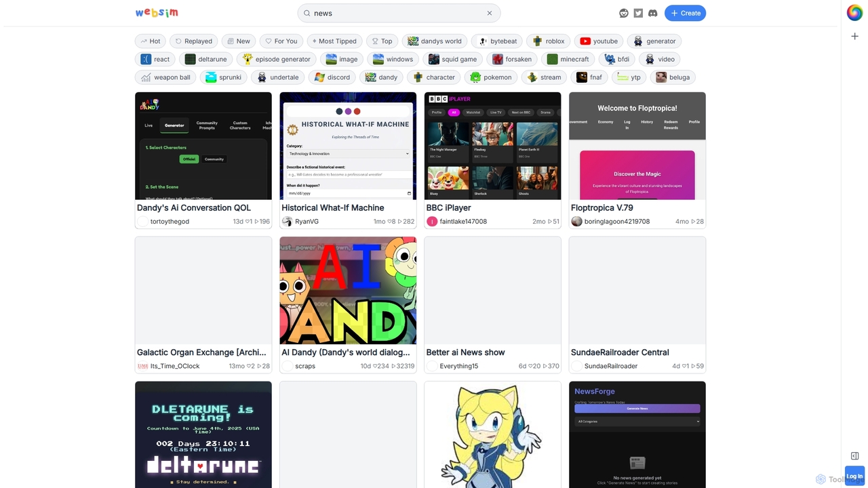Open the NewsForge project thumbnail

coord(637,434)
